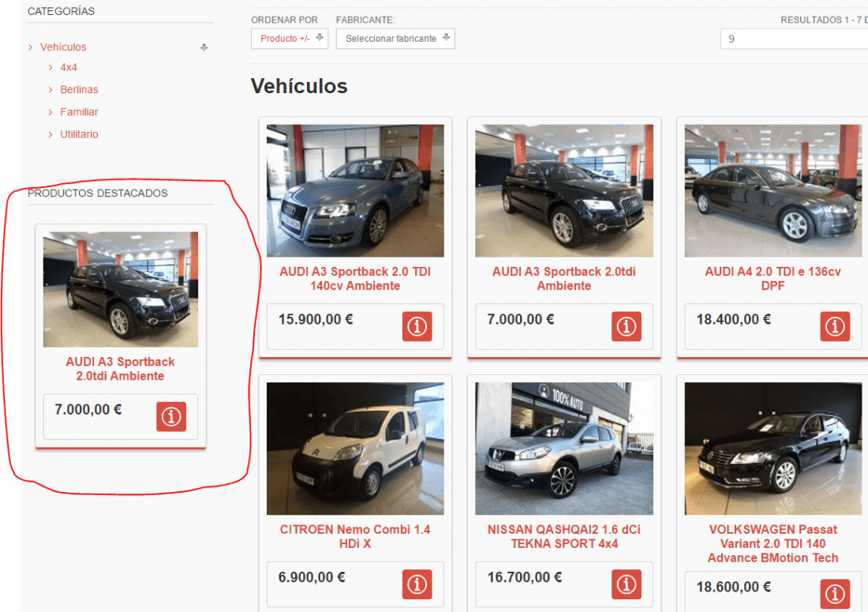The width and height of the screenshot is (868, 612).
Task: Click featured product car photo in sidebar
Action: click(x=121, y=290)
